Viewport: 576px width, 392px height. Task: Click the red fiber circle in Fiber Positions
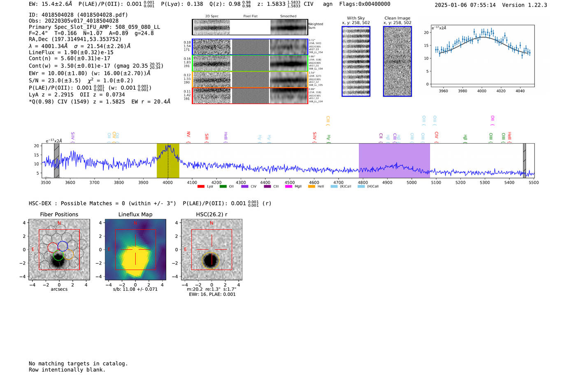(53, 248)
